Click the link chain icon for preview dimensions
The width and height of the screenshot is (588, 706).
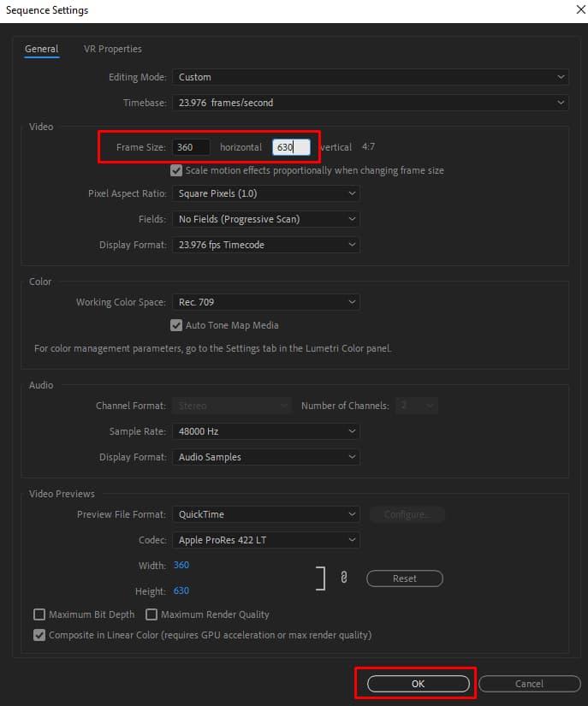[x=343, y=578]
